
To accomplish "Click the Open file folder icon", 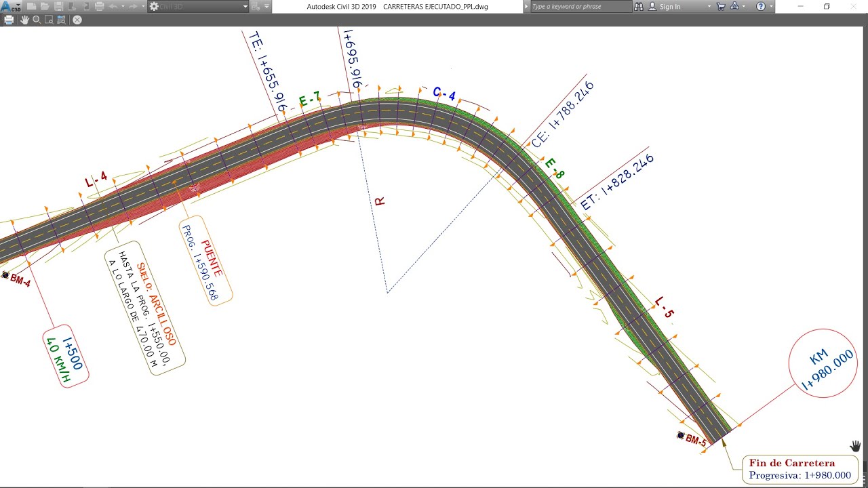I will [44, 6].
